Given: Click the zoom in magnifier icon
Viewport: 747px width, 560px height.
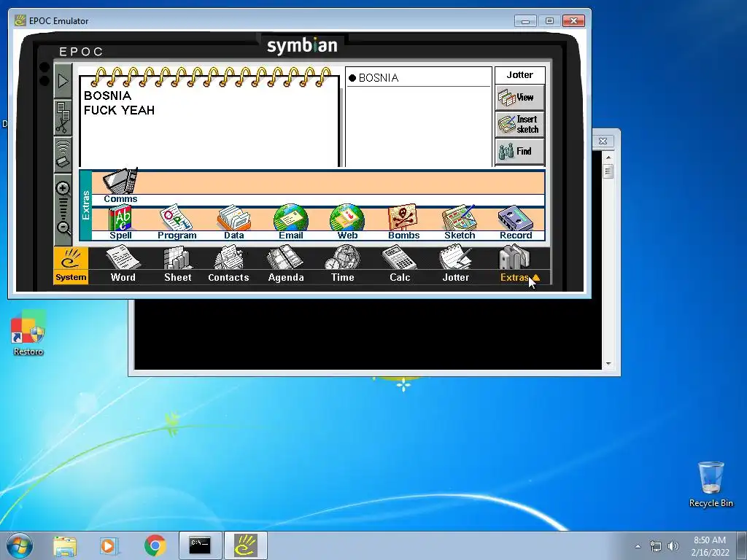Looking at the screenshot, I should (63, 189).
